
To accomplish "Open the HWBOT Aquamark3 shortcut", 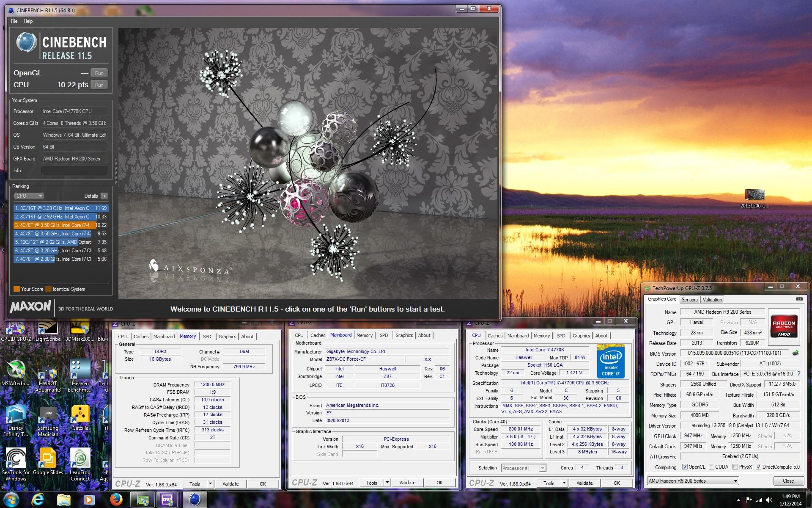I will click(x=48, y=377).
